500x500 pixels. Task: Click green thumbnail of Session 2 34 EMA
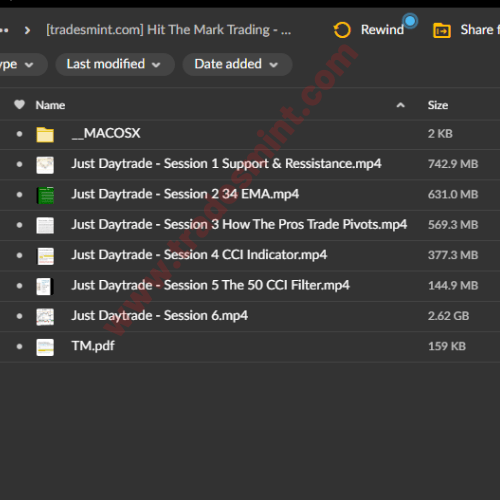pyautogui.click(x=45, y=195)
